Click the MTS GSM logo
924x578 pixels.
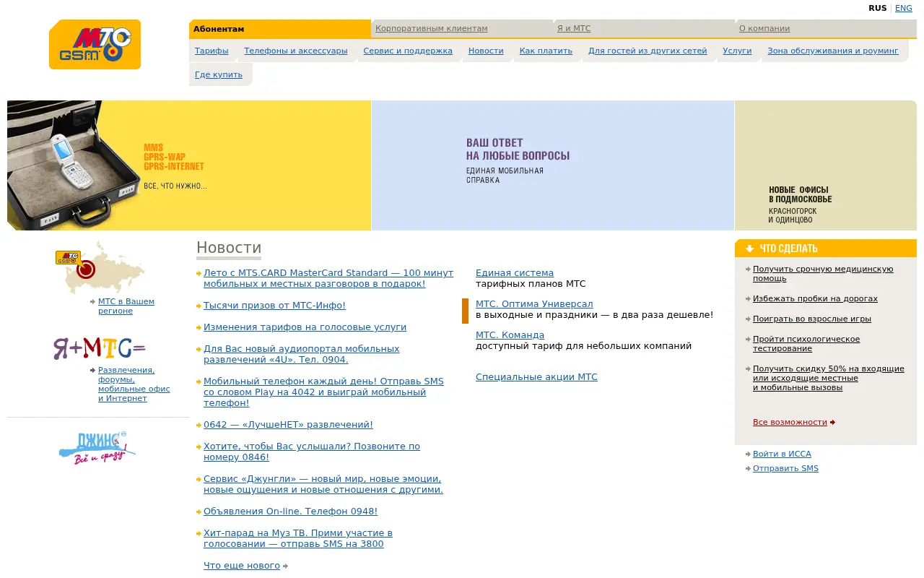tap(95, 45)
